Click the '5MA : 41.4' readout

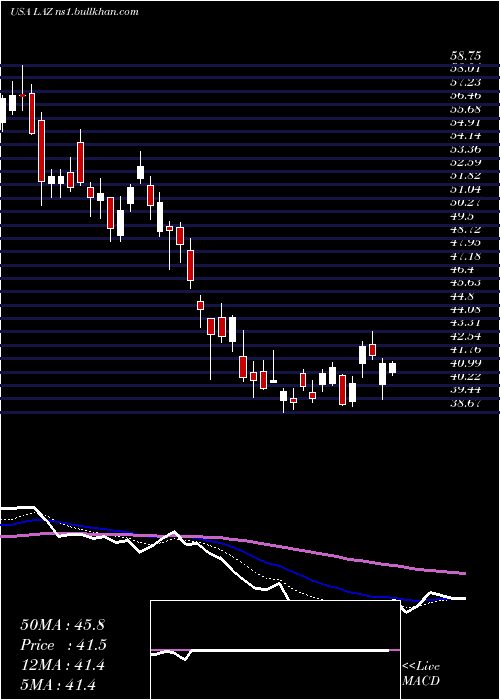58,685
